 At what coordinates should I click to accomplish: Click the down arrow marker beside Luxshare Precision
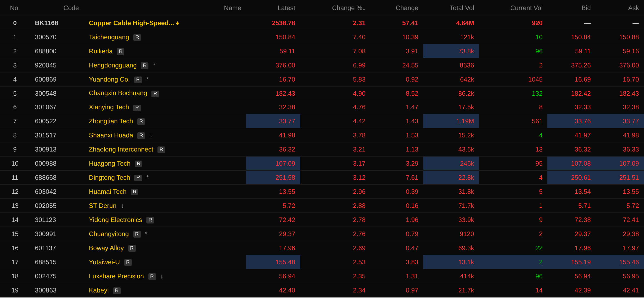[x=162, y=276]
